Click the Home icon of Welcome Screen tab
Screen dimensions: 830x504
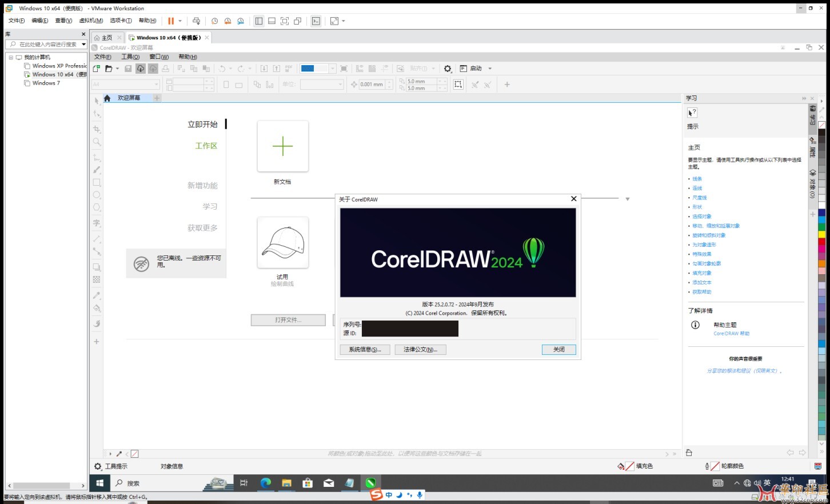pyautogui.click(x=107, y=98)
